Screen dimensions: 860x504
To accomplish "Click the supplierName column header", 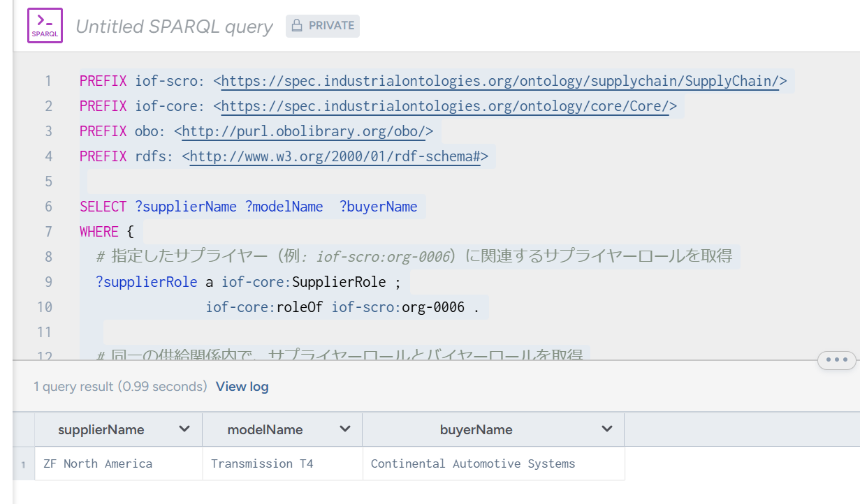I will coord(119,429).
